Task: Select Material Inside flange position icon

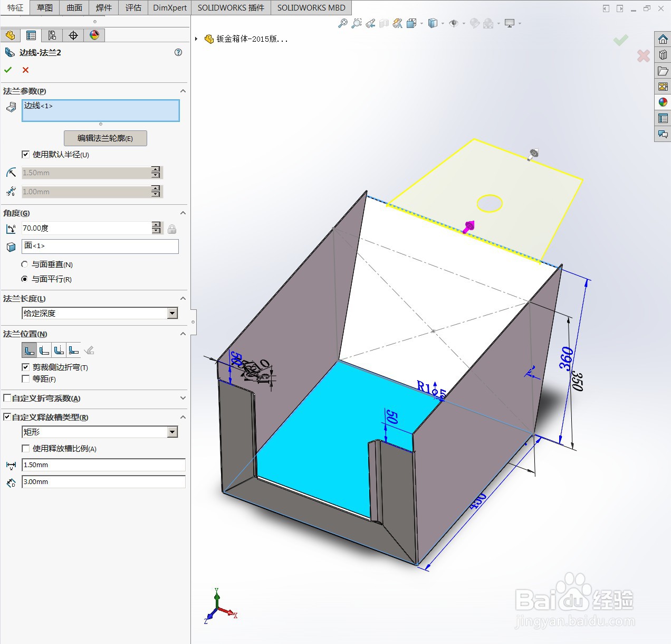Action: (30, 350)
